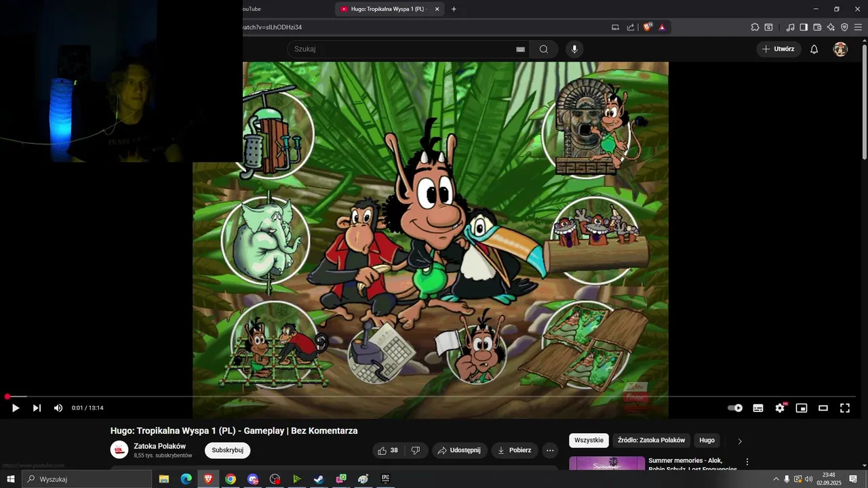868x488 pixels.
Task: Click Pobierz download button
Action: (x=514, y=450)
